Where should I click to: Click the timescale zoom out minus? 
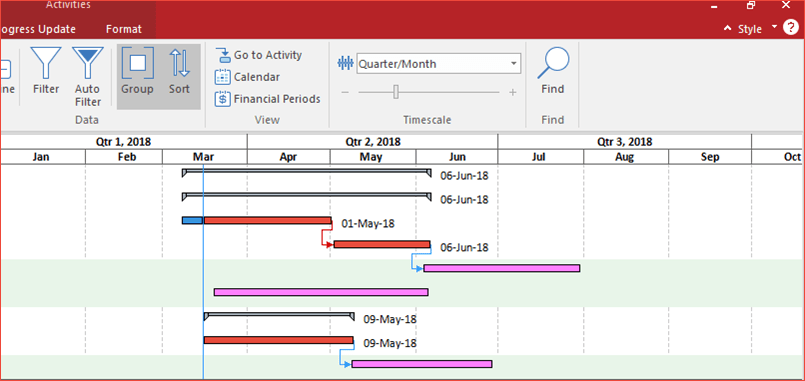point(345,92)
